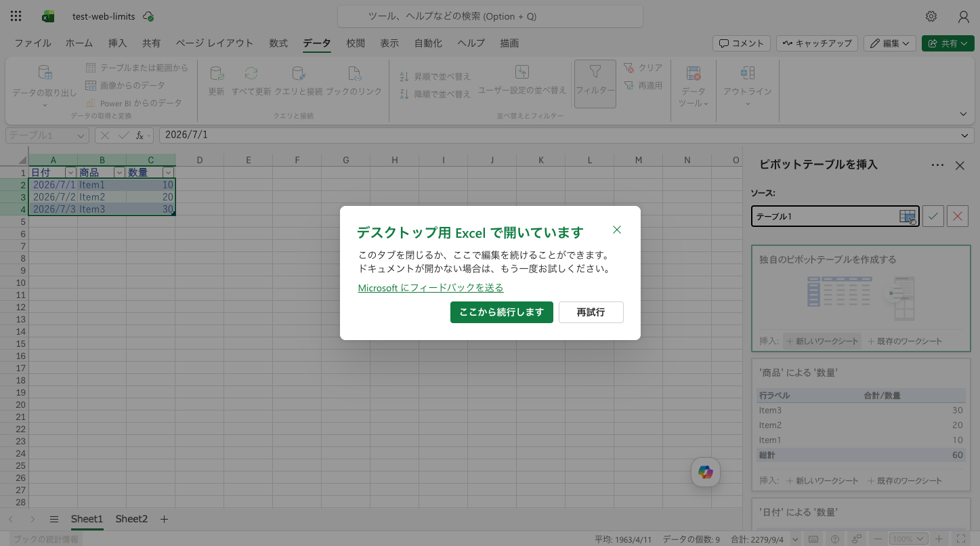Image resolution: width=980 pixels, height=546 pixels.
Task: Click the コメント button
Action: coord(742,43)
